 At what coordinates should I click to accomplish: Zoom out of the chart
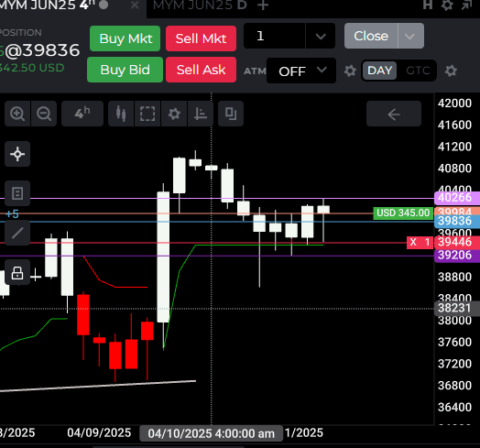(44, 114)
